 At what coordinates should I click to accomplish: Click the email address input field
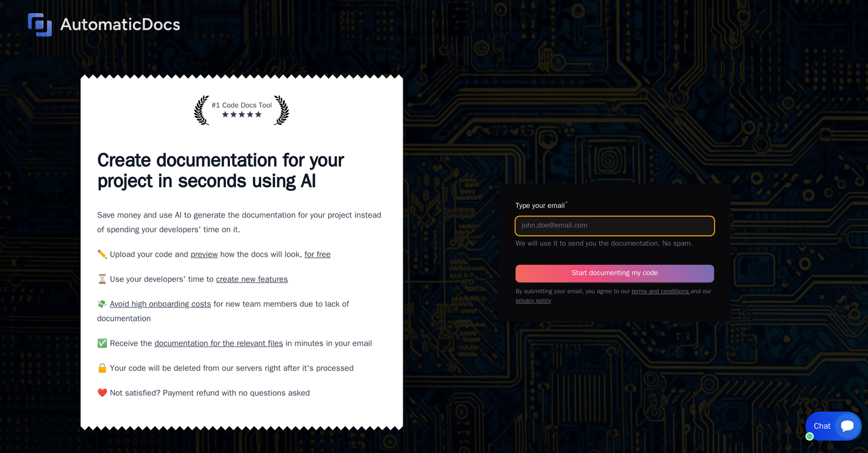click(614, 225)
